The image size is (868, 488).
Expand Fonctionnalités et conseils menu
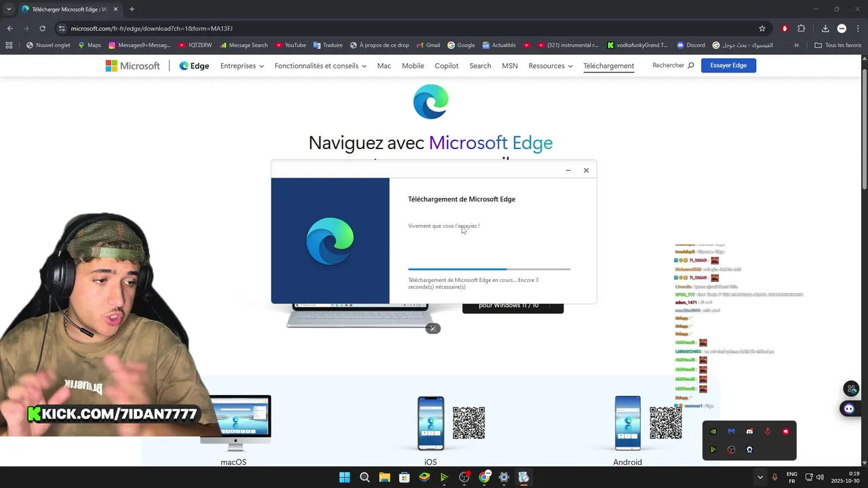tap(321, 66)
